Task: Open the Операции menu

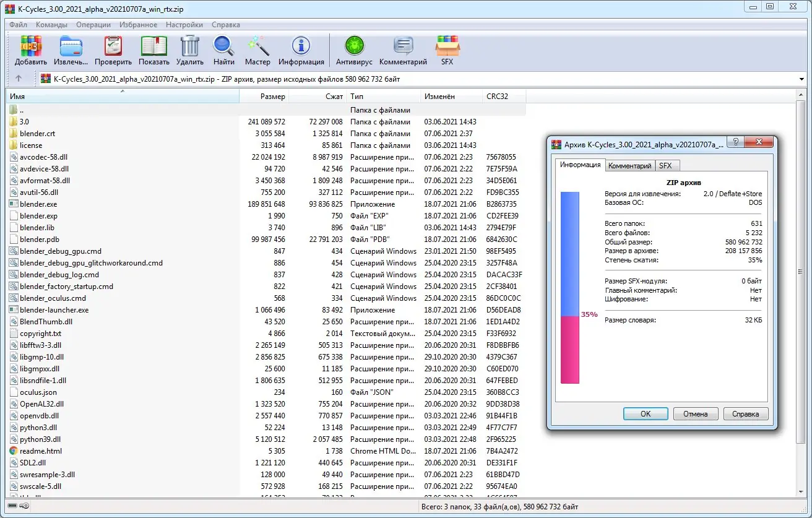Action: (x=93, y=25)
